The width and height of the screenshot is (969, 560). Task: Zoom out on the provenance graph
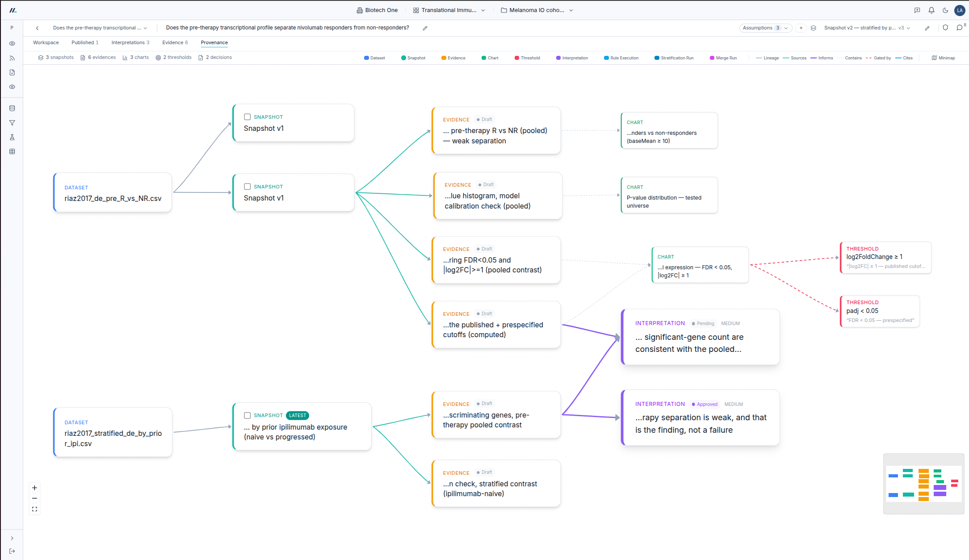click(34, 498)
